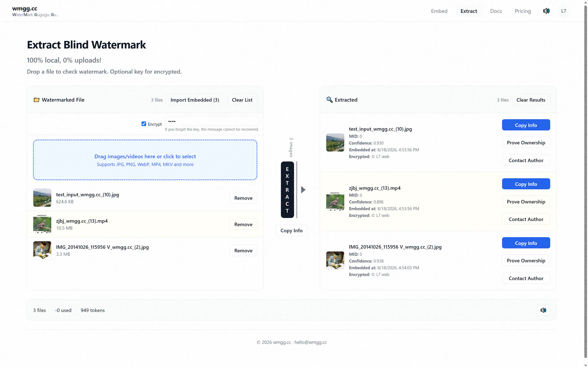Image resolution: width=588 pixels, height=368 pixels.
Task: Remove zjbj_wmgg.cc_(13).mp4 from the list
Action: coord(243,224)
